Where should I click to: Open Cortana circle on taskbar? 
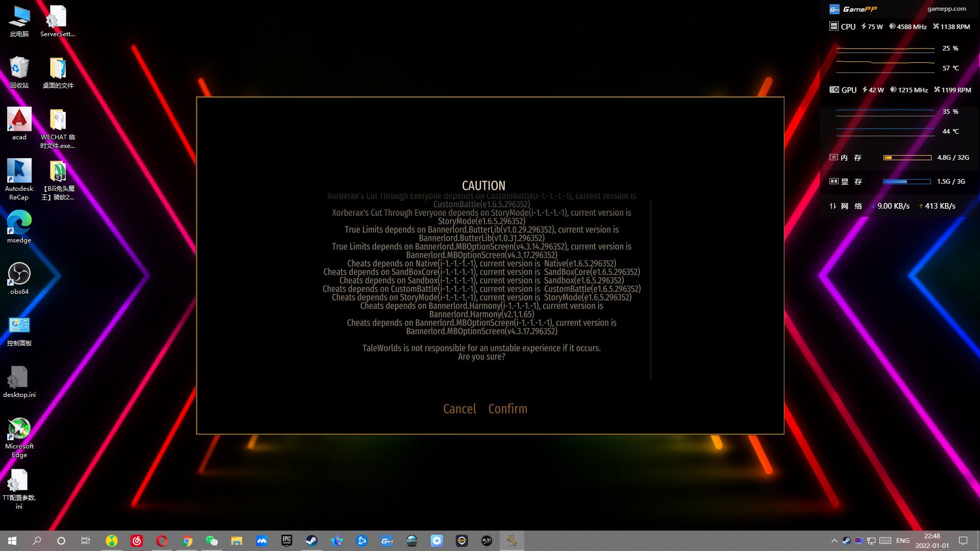pyautogui.click(x=61, y=541)
